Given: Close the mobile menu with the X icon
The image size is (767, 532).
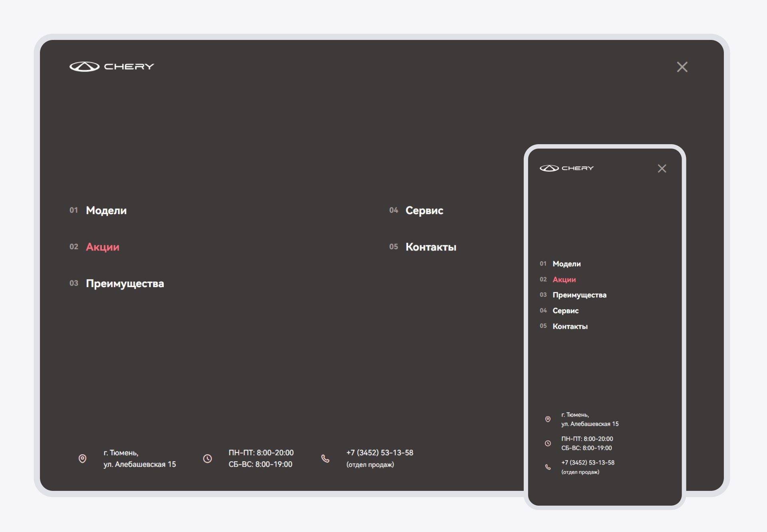Looking at the screenshot, I should [662, 169].
